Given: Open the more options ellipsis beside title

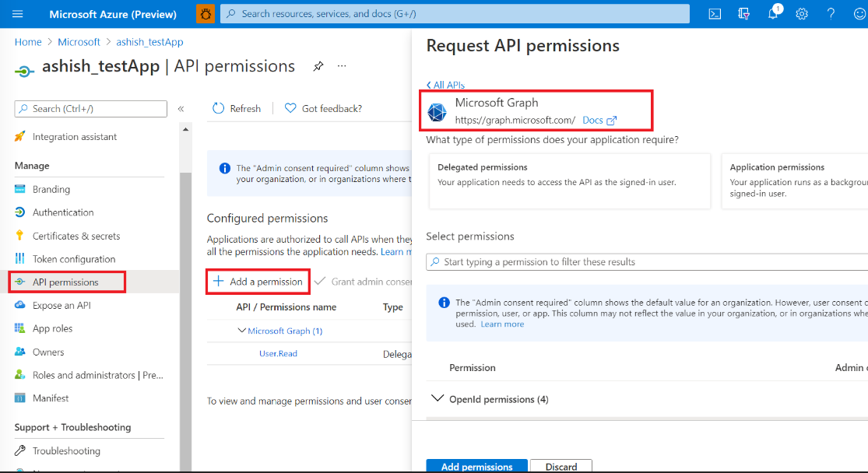Looking at the screenshot, I should (x=342, y=66).
